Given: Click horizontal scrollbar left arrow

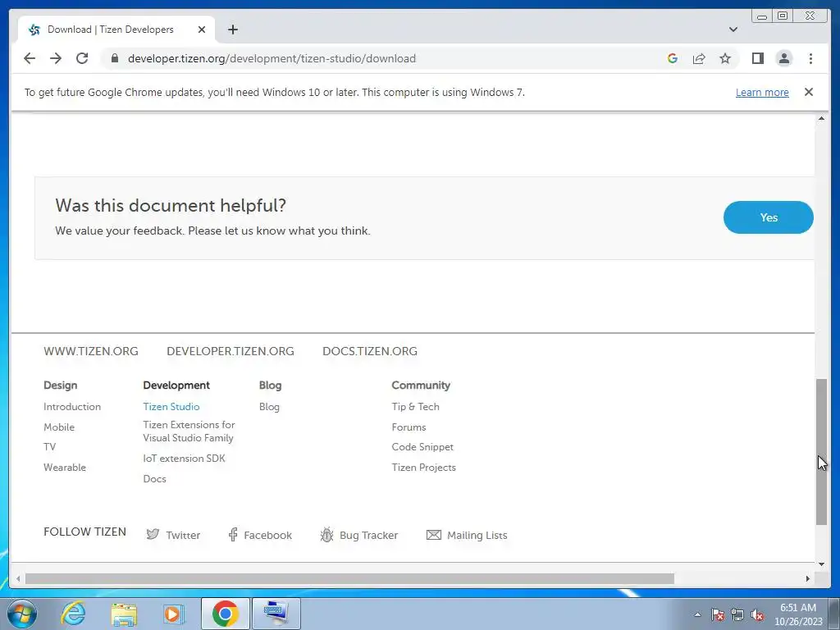Looking at the screenshot, I should coord(18,578).
